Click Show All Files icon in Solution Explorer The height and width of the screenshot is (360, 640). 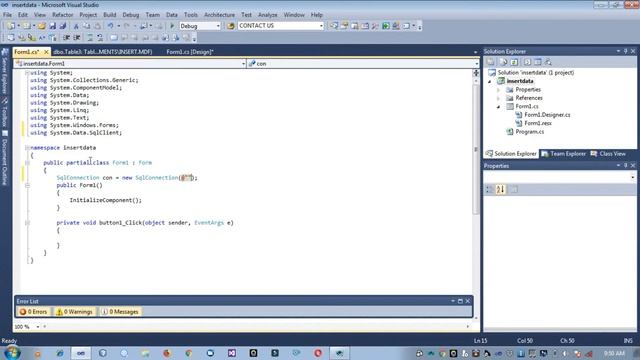(x=503, y=62)
